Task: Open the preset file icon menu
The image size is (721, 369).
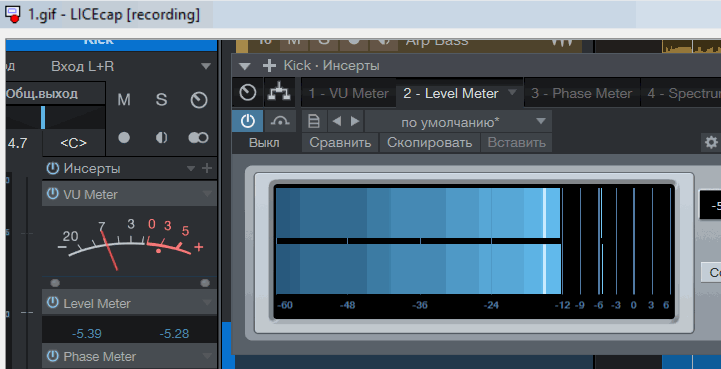Action: pos(314,121)
